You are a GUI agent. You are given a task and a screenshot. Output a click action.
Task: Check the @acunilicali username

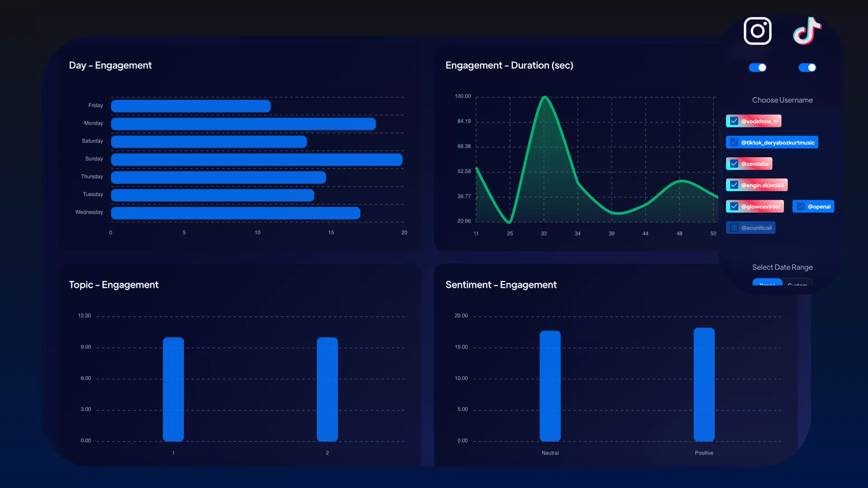[x=734, y=228]
